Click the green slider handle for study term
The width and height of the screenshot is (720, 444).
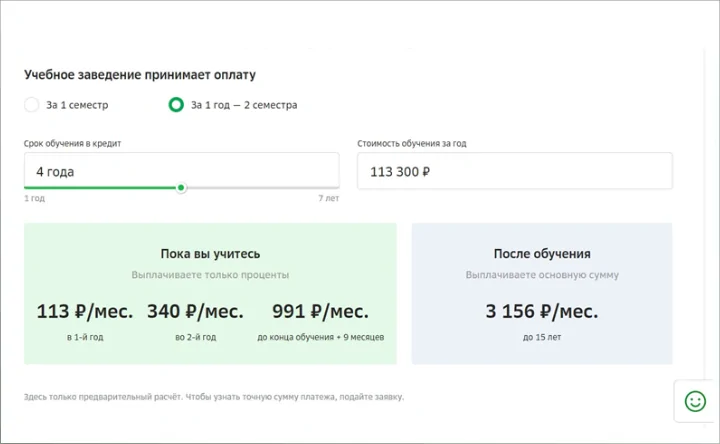tap(181, 187)
